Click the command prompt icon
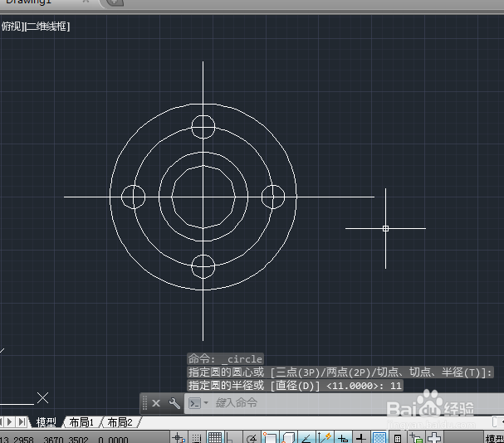The height and width of the screenshot is (443, 504). tap(194, 403)
